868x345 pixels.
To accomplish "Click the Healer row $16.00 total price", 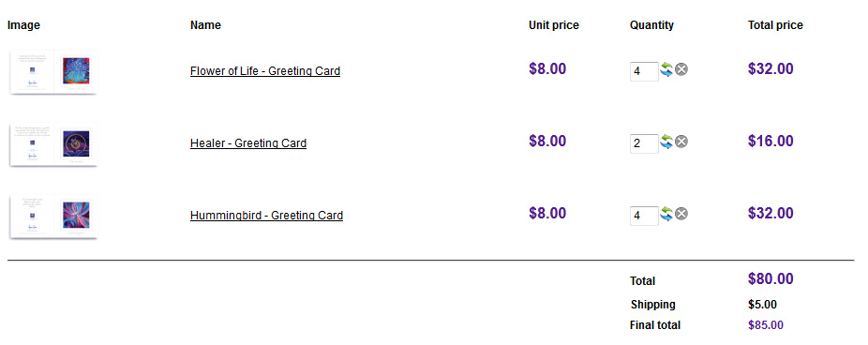I will click(x=771, y=141).
